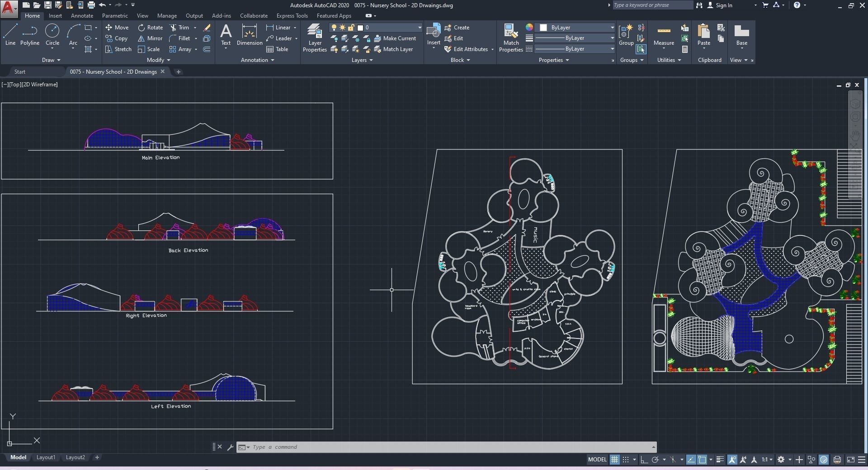The image size is (868, 470).
Task: Open the Parametric ribbon tab
Action: point(115,16)
